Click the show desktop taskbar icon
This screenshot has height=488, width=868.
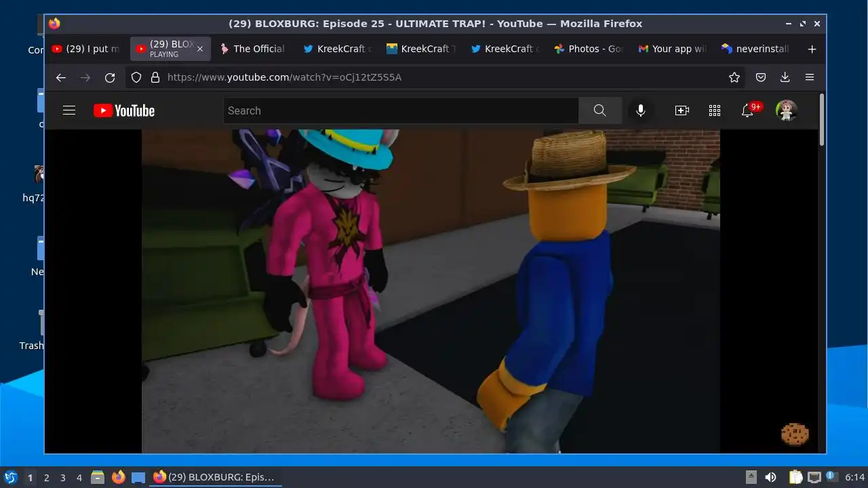(138, 477)
